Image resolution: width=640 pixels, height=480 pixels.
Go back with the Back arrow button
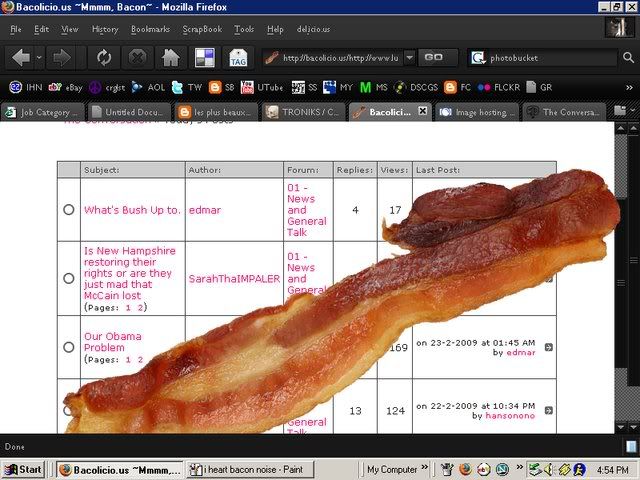point(20,58)
